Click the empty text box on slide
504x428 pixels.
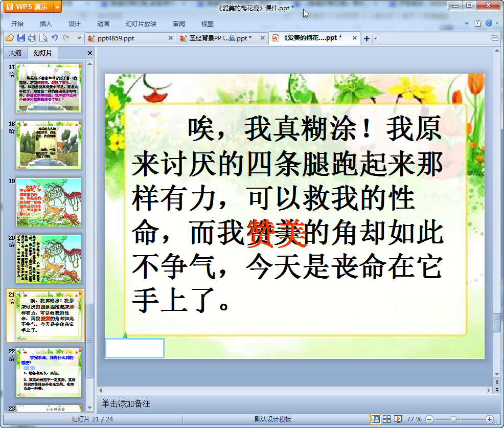[134, 348]
